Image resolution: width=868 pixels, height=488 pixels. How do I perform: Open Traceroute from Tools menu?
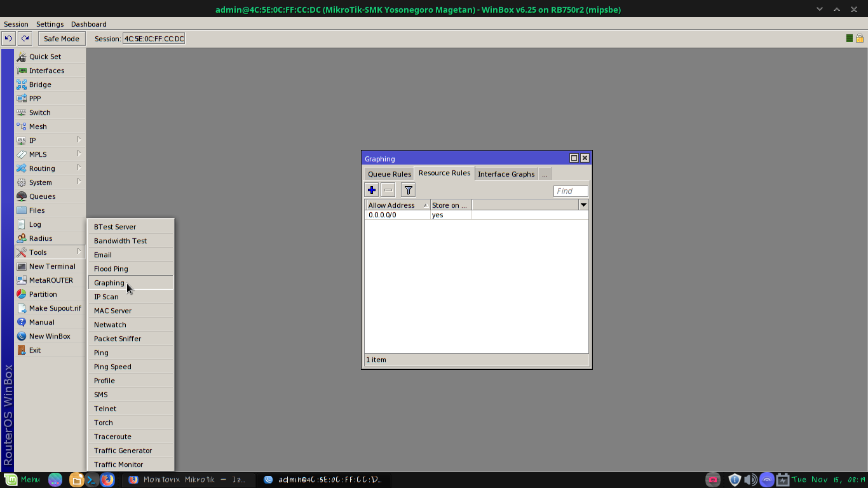pyautogui.click(x=130, y=437)
